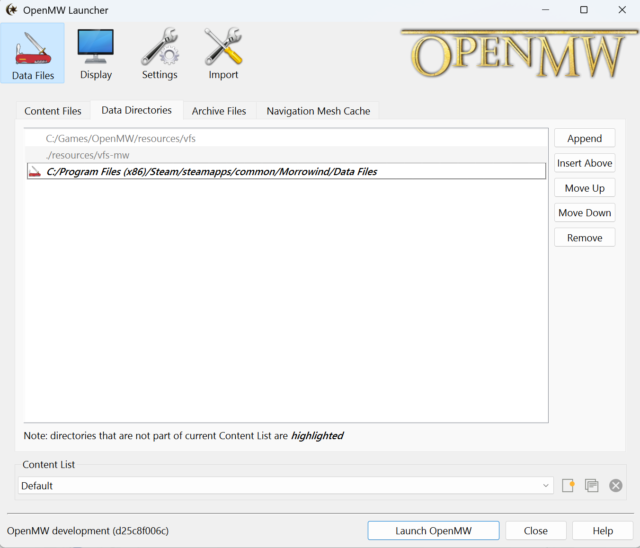The width and height of the screenshot is (640, 548).
Task: Open the Import tools section
Action: click(x=223, y=54)
